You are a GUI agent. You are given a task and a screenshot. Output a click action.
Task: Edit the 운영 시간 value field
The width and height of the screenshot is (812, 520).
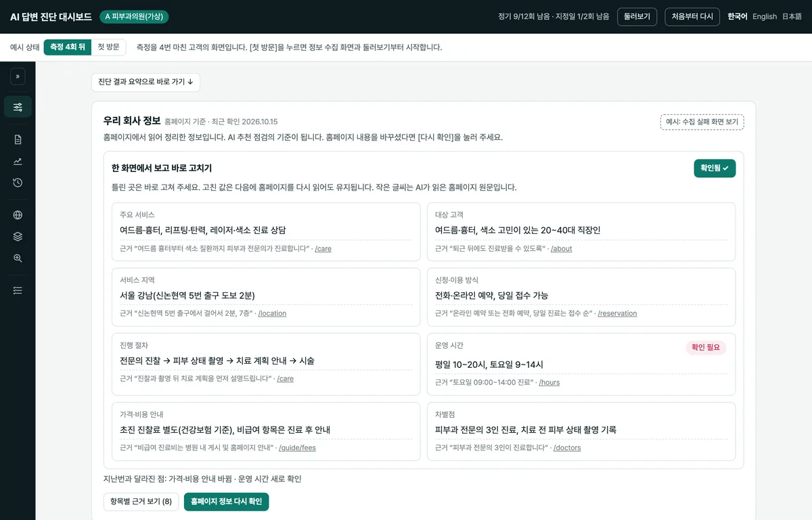(x=581, y=364)
